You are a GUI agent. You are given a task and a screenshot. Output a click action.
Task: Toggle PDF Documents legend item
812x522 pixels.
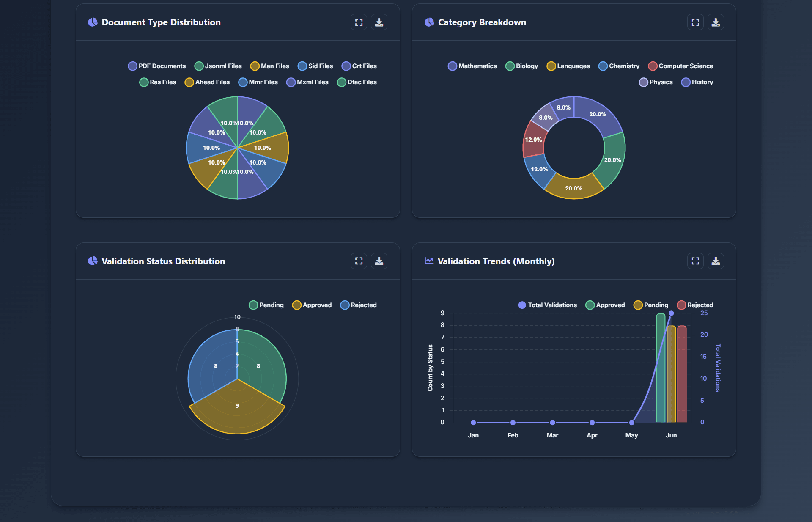157,66
